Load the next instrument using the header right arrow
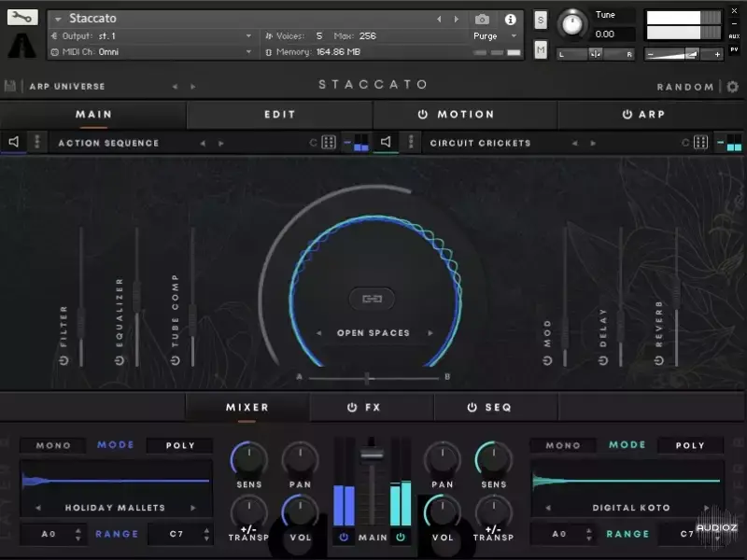The height and width of the screenshot is (560, 747). tap(457, 20)
